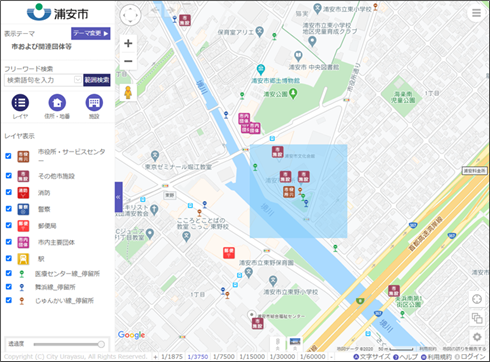Click the 消防 legend icon
The height and width of the screenshot is (362, 490).
[23, 193]
